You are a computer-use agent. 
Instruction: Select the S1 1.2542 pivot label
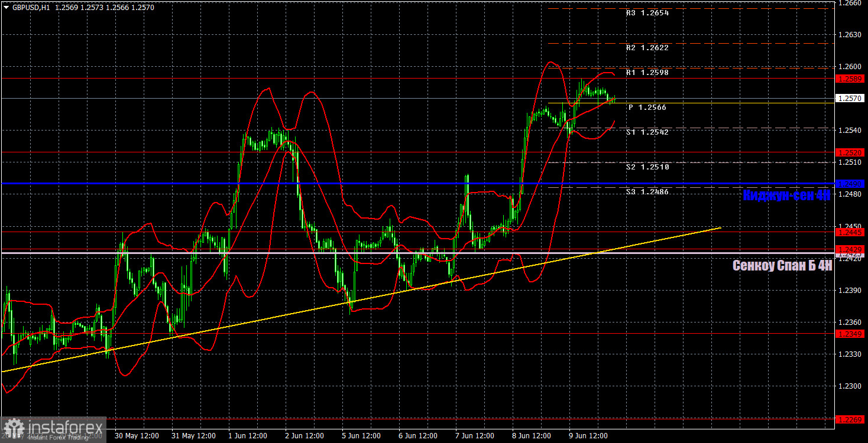pos(647,132)
